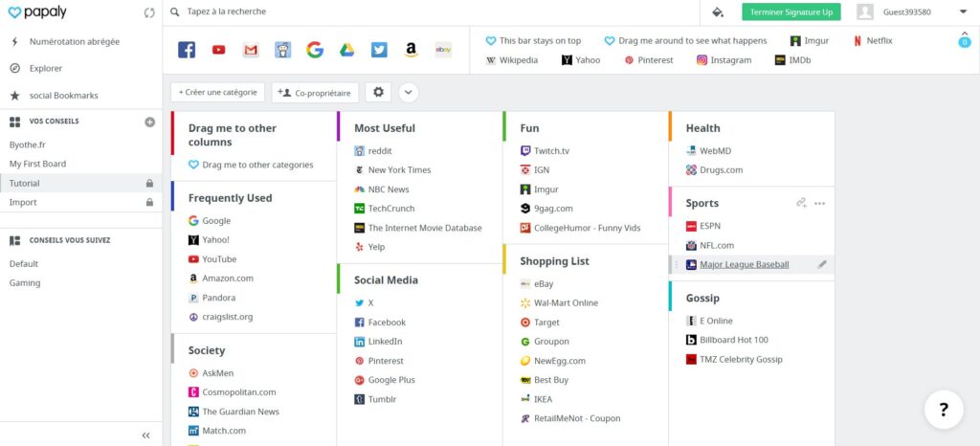
Task: Open the Google Drive speed dial icon
Action: pyautogui.click(x=346, y=50)
